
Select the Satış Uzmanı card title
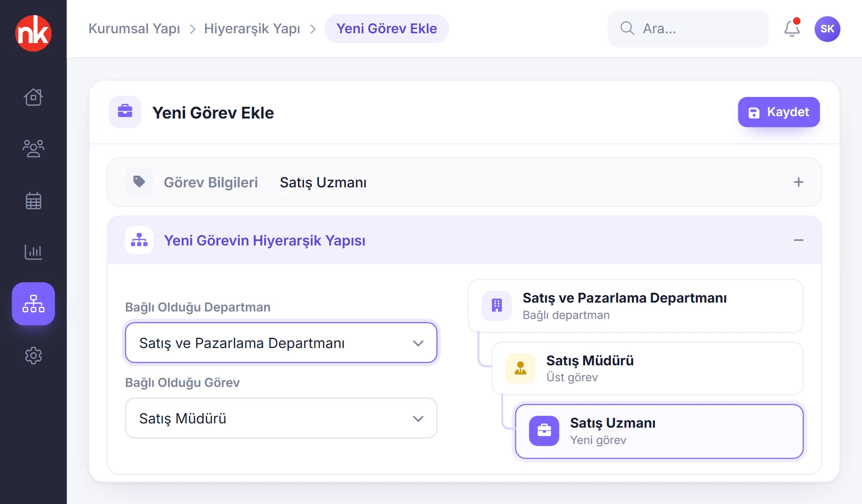tap(613, 423)
